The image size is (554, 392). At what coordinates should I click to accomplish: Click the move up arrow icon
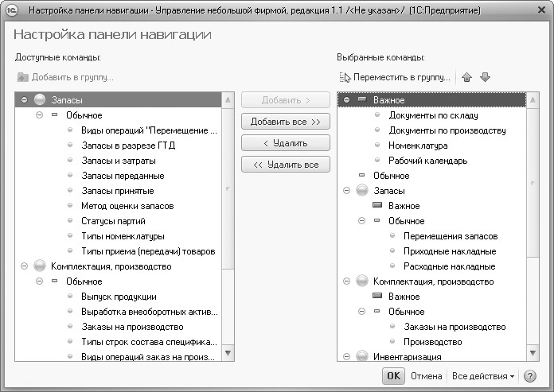[x=467, y=77]
